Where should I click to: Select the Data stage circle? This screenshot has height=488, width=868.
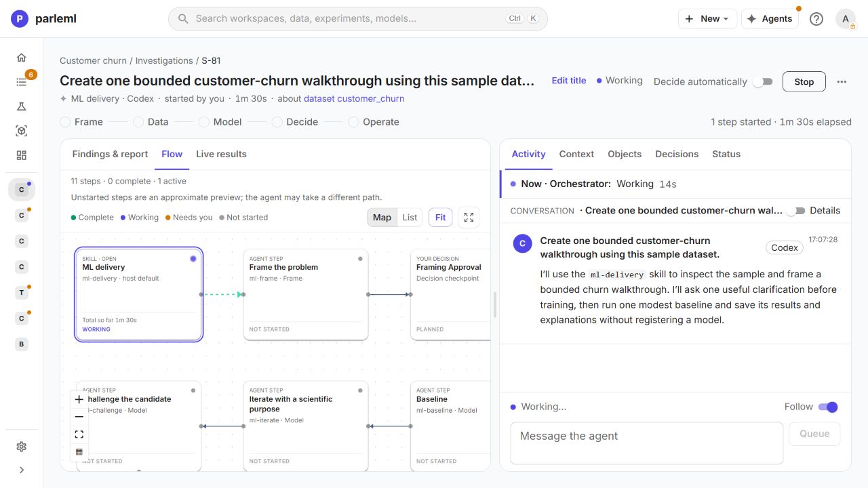pos(138,122)
